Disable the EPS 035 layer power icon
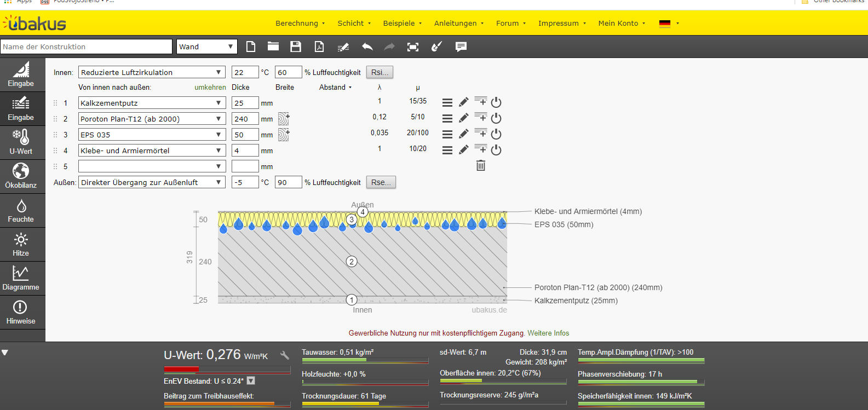Screen dimensions: 868x410 click(x=496, y=134)
